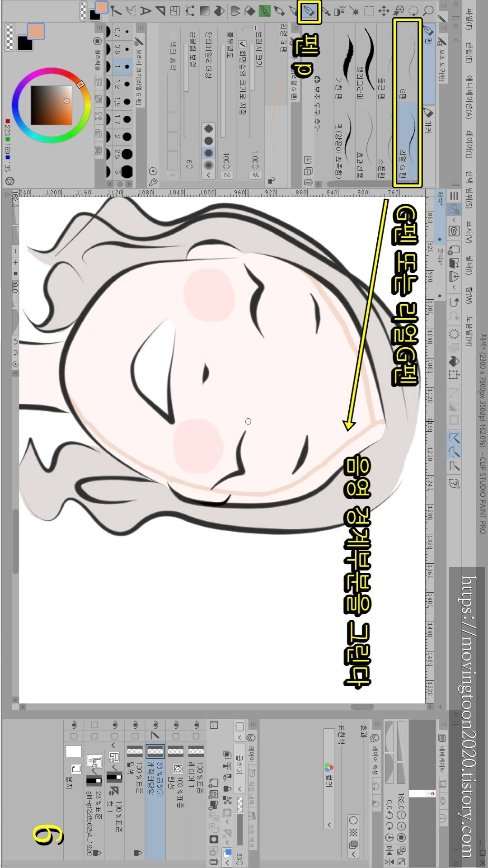Click the Clip Studio swirl icon
Screen dimensions: 488x868
[x=454, y=231]
